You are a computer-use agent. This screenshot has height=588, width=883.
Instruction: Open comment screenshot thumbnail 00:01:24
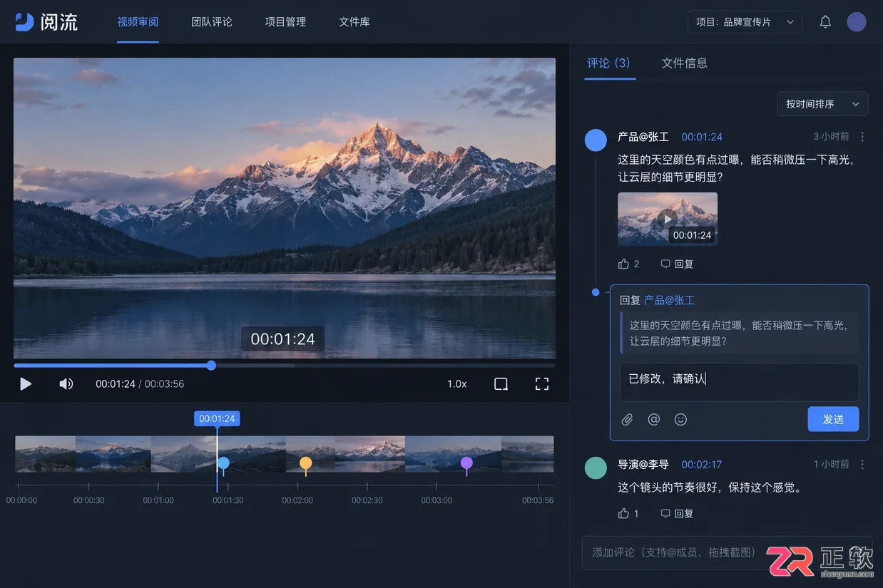668,219
